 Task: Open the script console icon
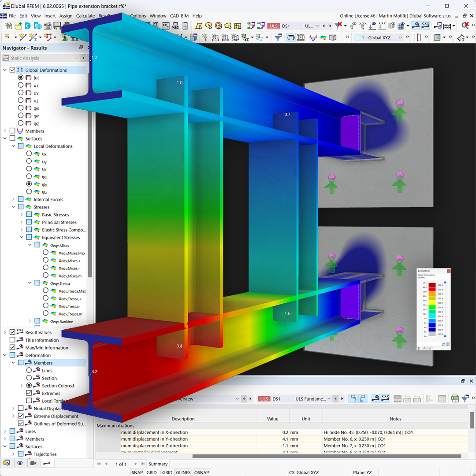tap(165, 26)
